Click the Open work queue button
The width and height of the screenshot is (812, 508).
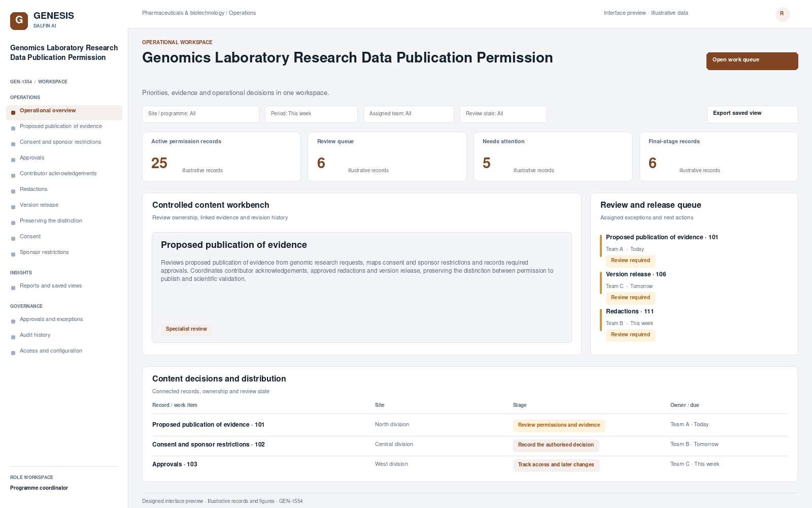click(752, 61)
